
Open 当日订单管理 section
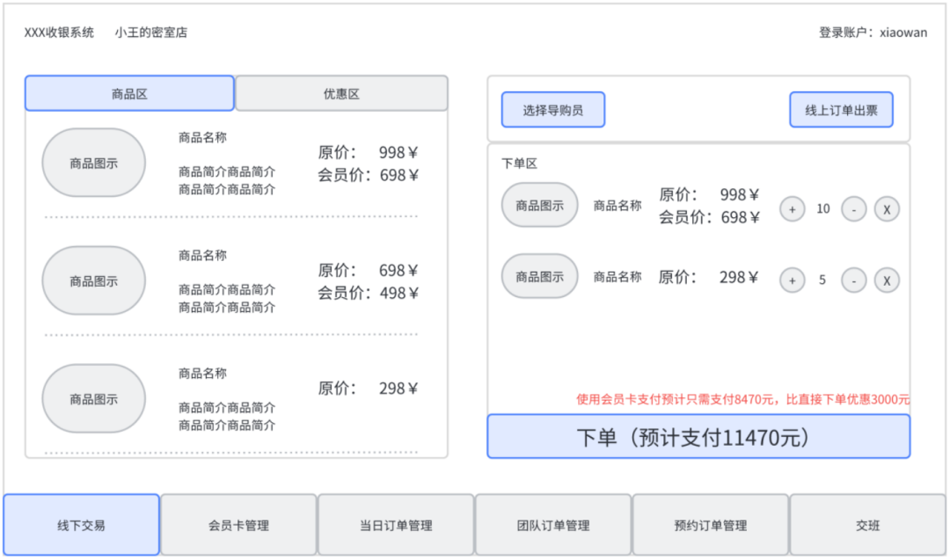click(x=395, y=524)
